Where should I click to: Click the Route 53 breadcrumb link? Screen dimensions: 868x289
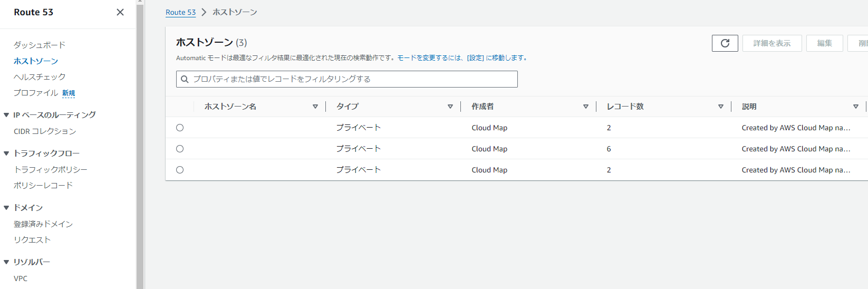180,12
